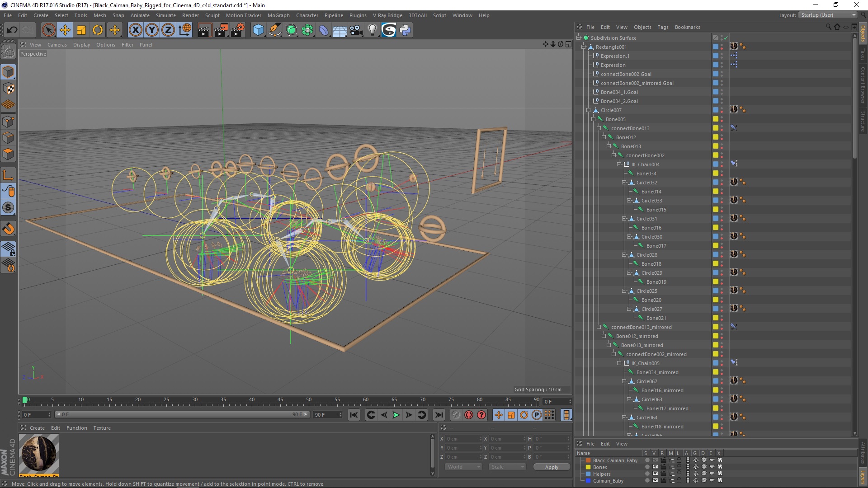Screen dimensions: 868x488
Task: Enable the Axis tool
Action: 8,175
